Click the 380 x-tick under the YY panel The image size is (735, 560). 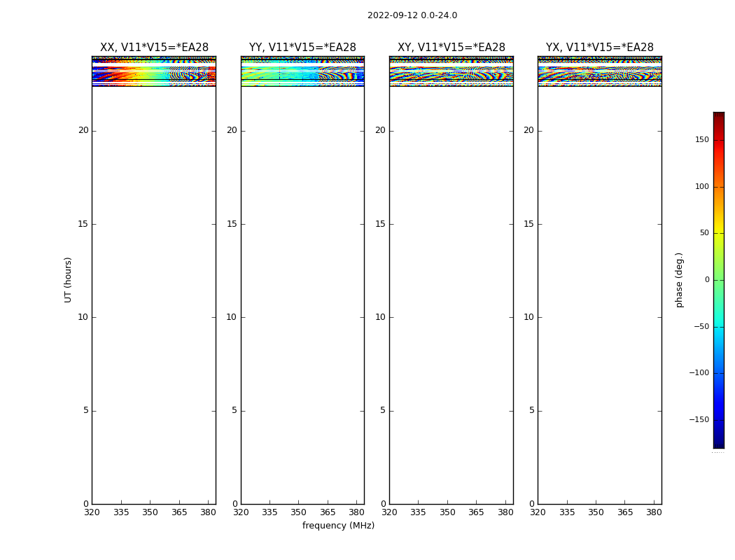(x=357, y=512)
